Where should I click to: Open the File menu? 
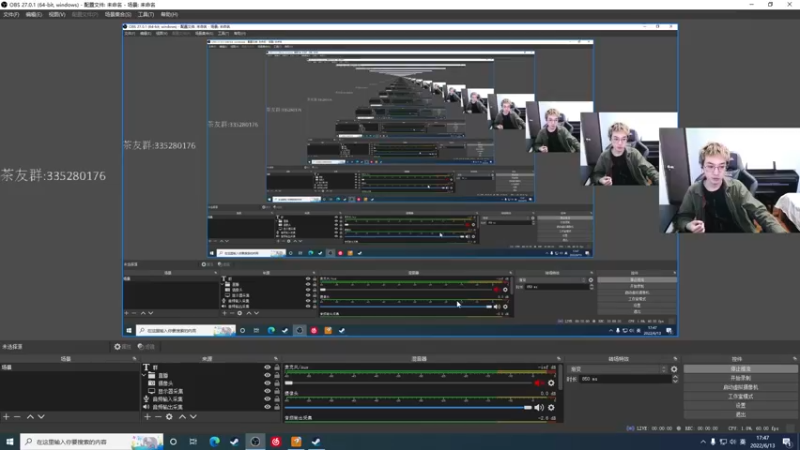[11, 15]
